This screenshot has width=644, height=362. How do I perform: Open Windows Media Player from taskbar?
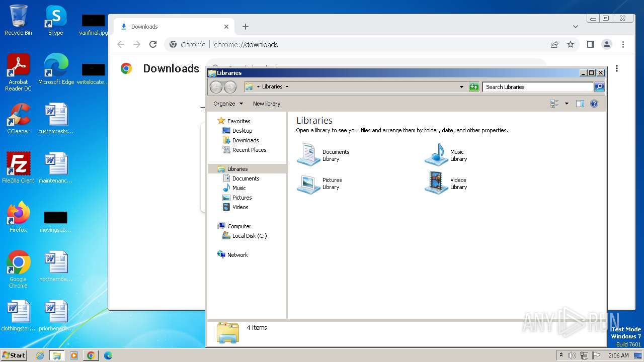[x=74, y=355]
